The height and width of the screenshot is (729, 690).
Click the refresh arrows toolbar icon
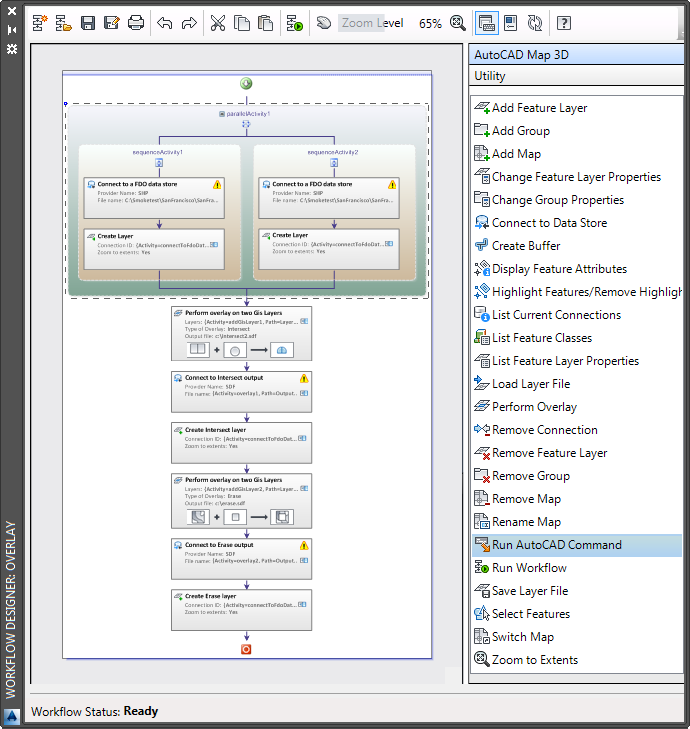point(535,23)
